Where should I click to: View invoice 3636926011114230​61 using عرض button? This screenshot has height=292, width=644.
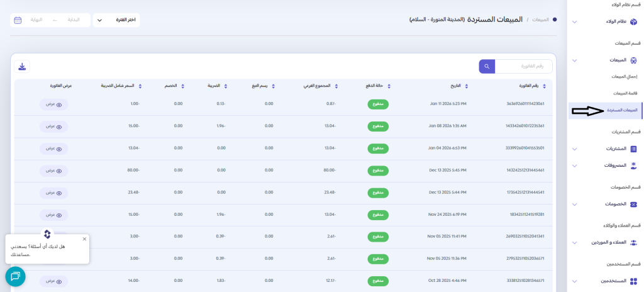(53, 104)
